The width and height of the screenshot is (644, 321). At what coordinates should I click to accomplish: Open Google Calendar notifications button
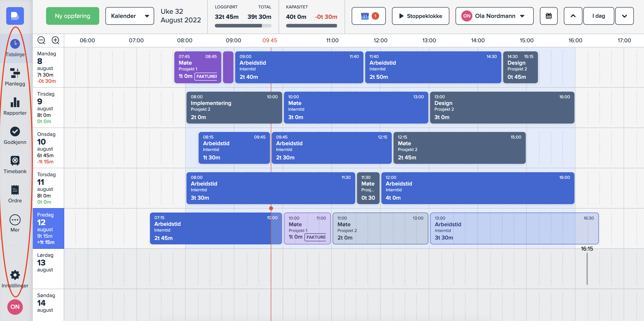pos(369,16)
